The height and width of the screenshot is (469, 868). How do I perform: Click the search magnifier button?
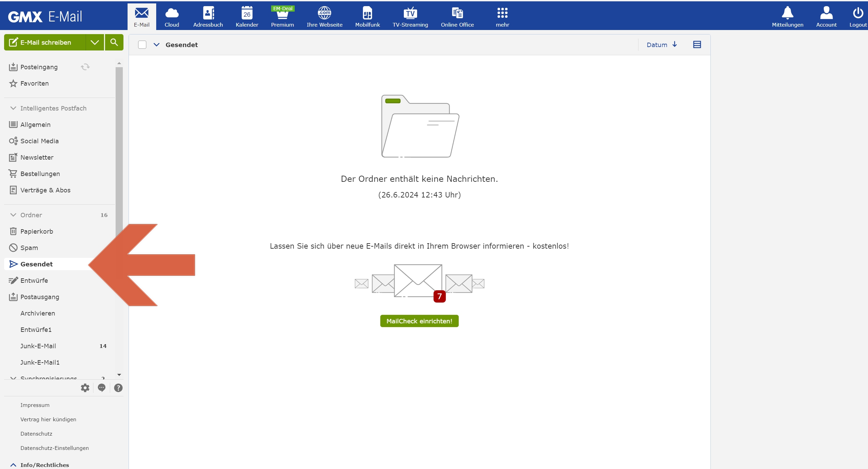(x=114, y=42)
